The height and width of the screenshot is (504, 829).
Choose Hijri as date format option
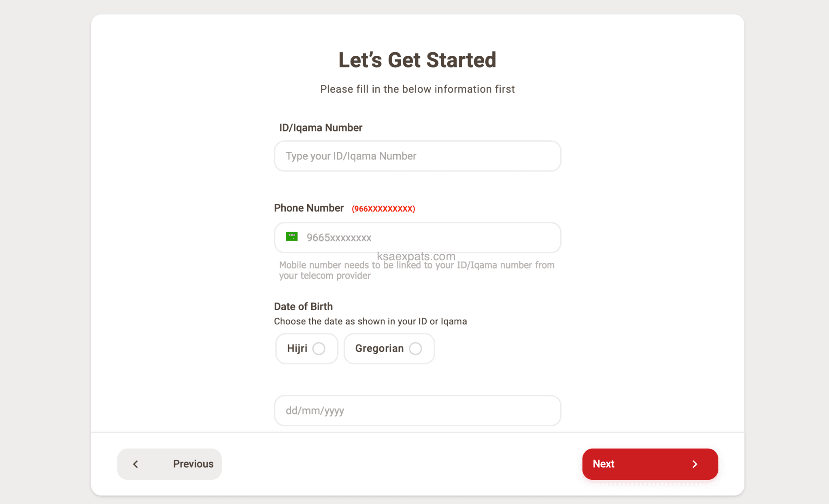pyautogui.click(x=306, y=348)
